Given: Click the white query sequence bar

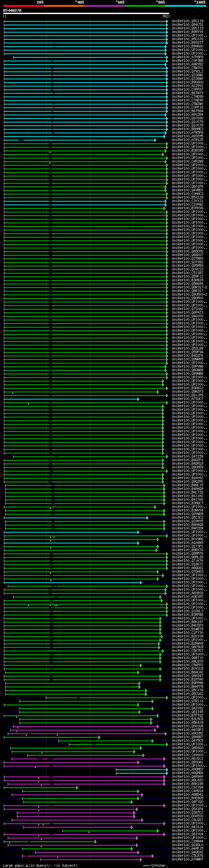Looking at the screenshot, I should (86, 13).
